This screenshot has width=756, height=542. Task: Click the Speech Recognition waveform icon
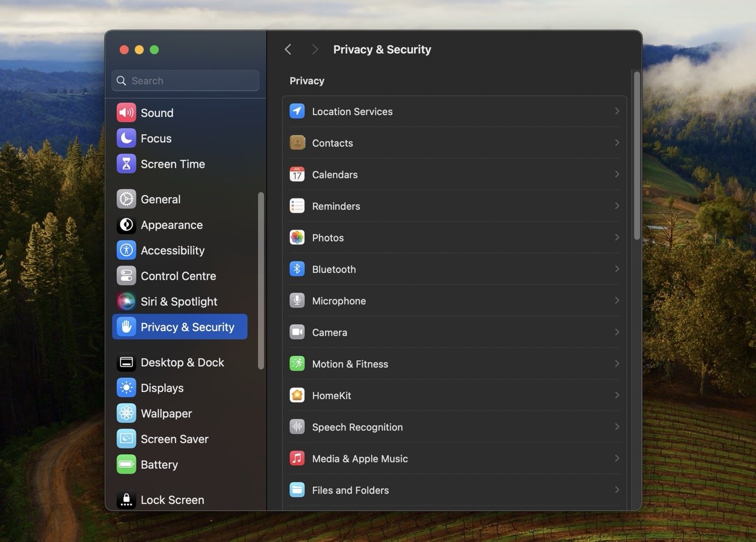coord(297,427)
